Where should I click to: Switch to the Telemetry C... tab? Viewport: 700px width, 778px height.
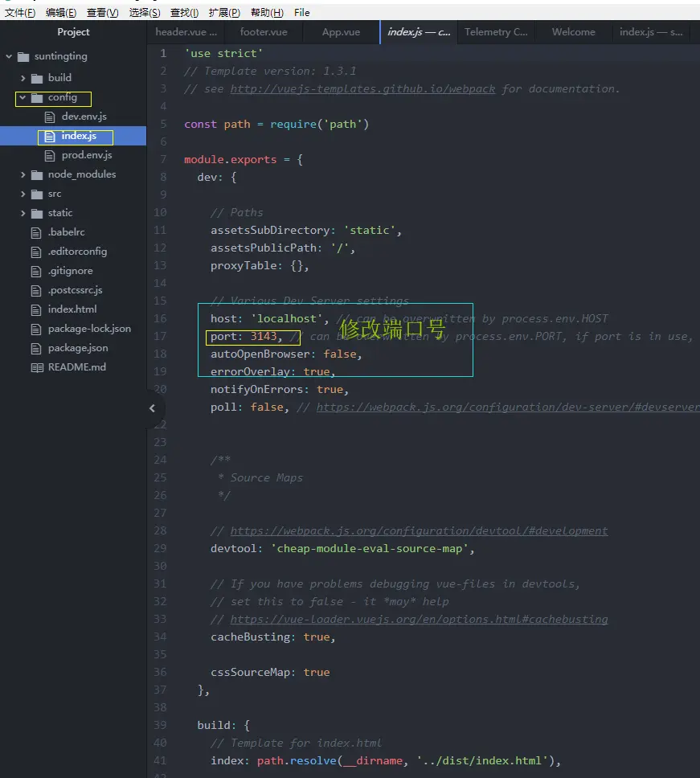[496, 32]
